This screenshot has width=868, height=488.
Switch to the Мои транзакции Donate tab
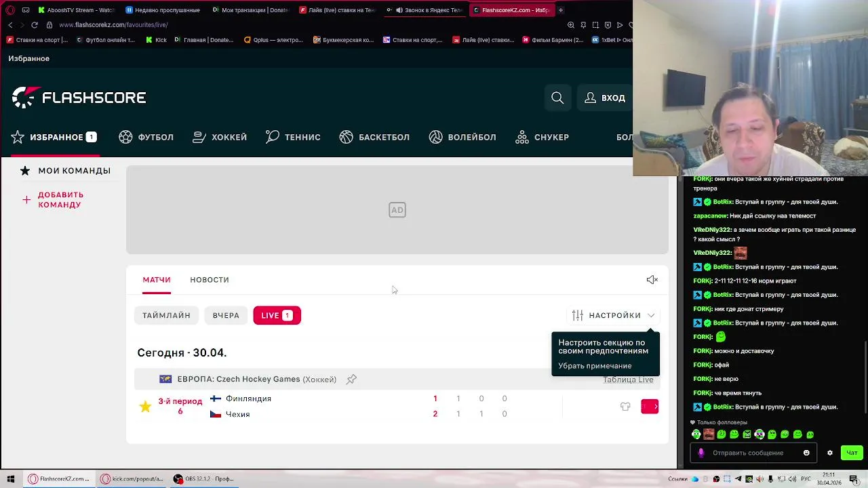point(250,10)
